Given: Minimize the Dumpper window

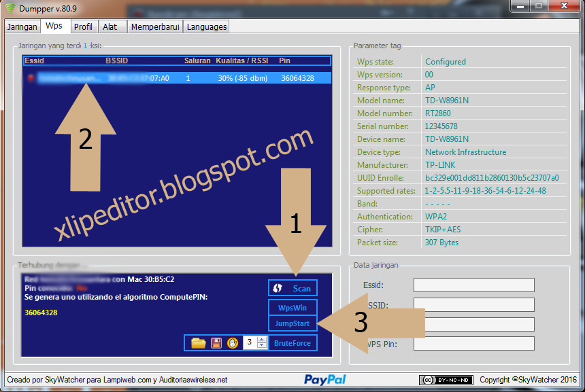Looking at the screenshot, I should (520, 6).
